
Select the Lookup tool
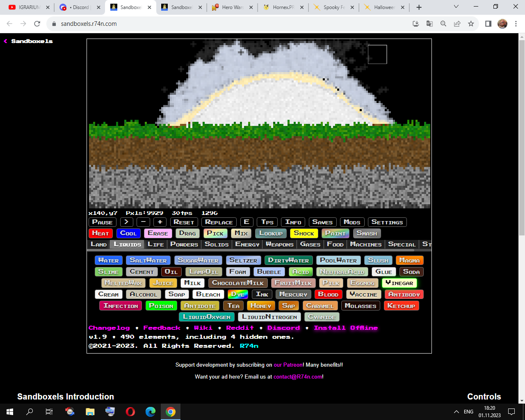[271, 233]
